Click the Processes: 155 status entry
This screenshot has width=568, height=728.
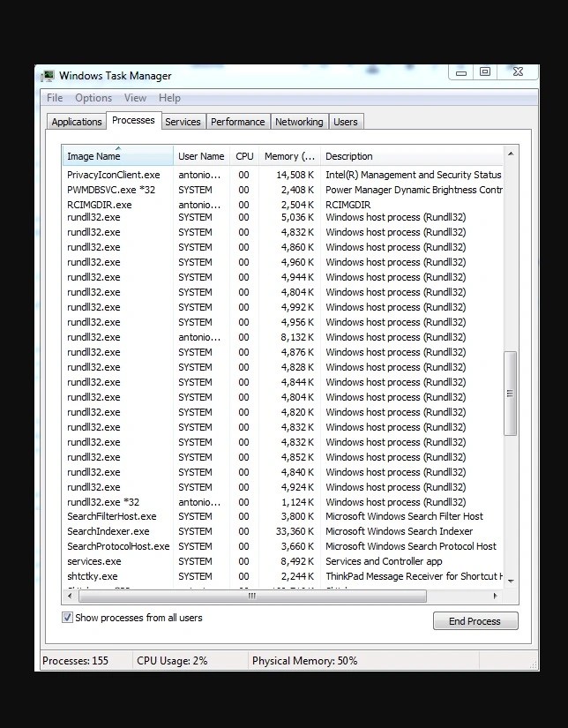pos(75,661)
